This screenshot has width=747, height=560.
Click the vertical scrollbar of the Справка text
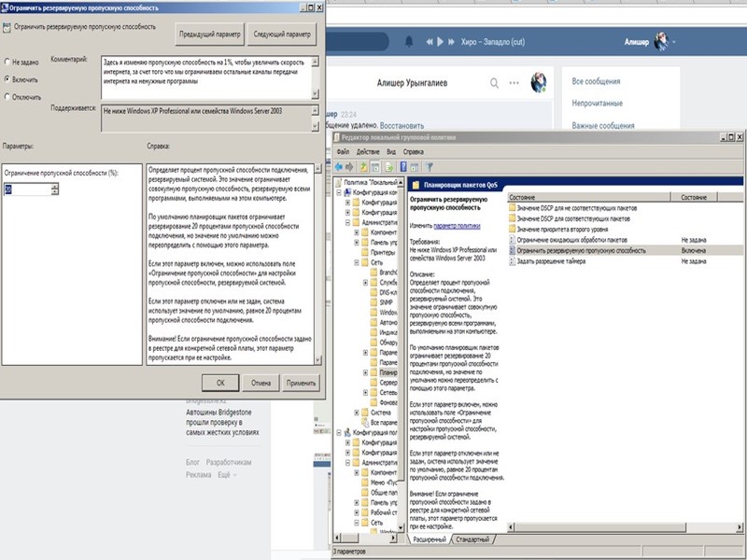(x=318, y=264)
